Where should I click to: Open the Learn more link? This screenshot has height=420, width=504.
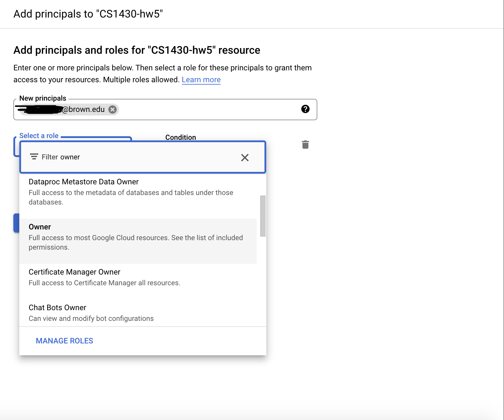click(201, 80)
